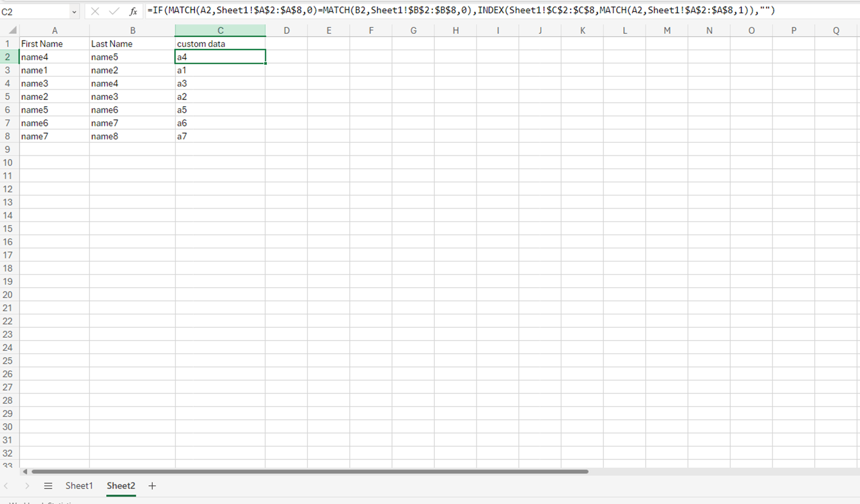Select column M header
This screenshot has height=504, width=860.
pos(667,31)
